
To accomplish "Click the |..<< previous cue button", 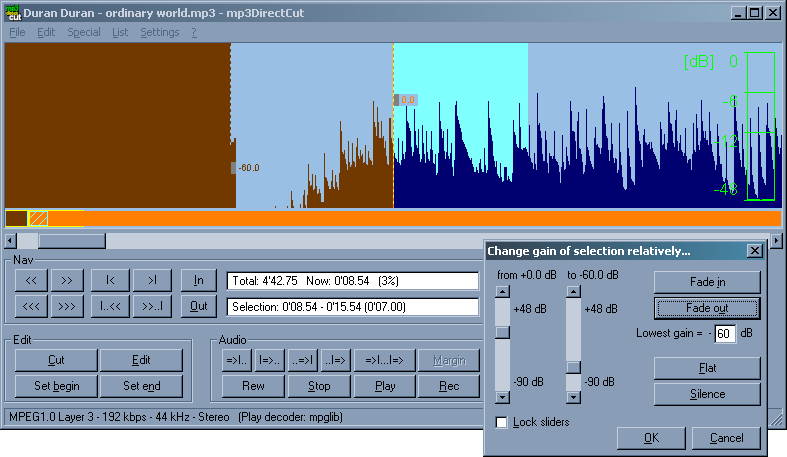I will (x=110, y=306).
